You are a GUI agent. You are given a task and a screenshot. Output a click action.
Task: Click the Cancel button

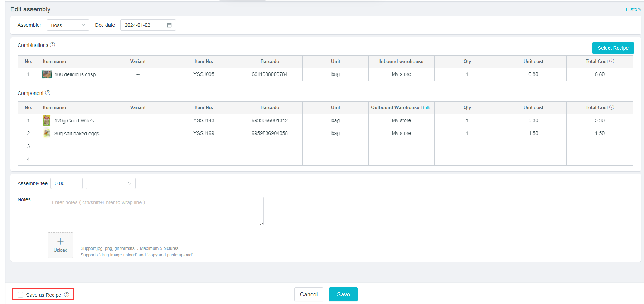tap(309, 294)
